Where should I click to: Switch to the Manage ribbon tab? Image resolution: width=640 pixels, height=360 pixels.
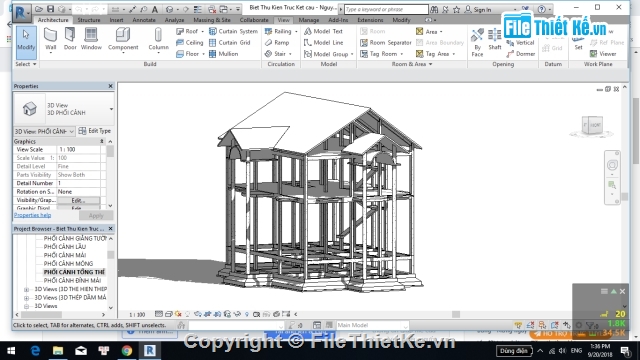309,20
